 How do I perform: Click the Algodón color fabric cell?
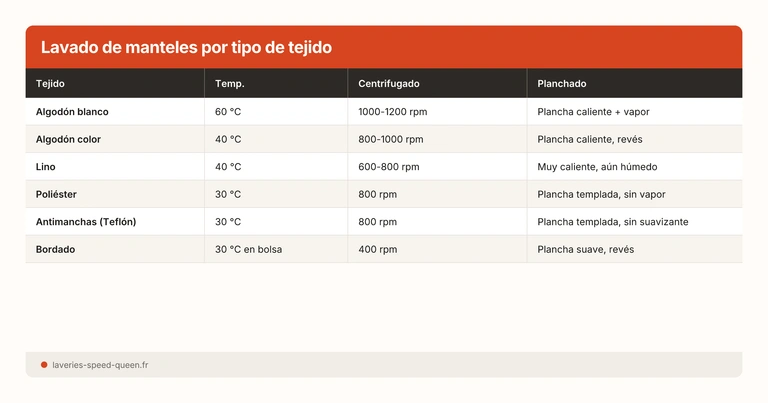coord(68,139)
